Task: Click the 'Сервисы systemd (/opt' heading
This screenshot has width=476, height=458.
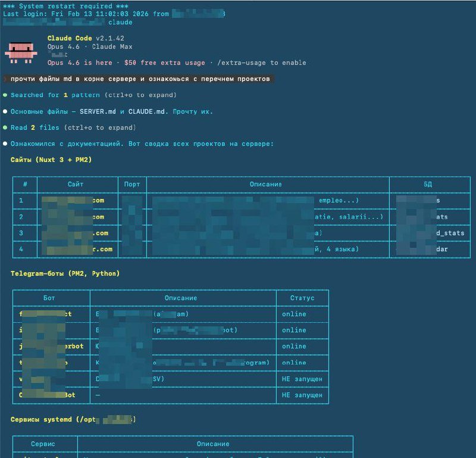Action: click(x=53, y=419)
